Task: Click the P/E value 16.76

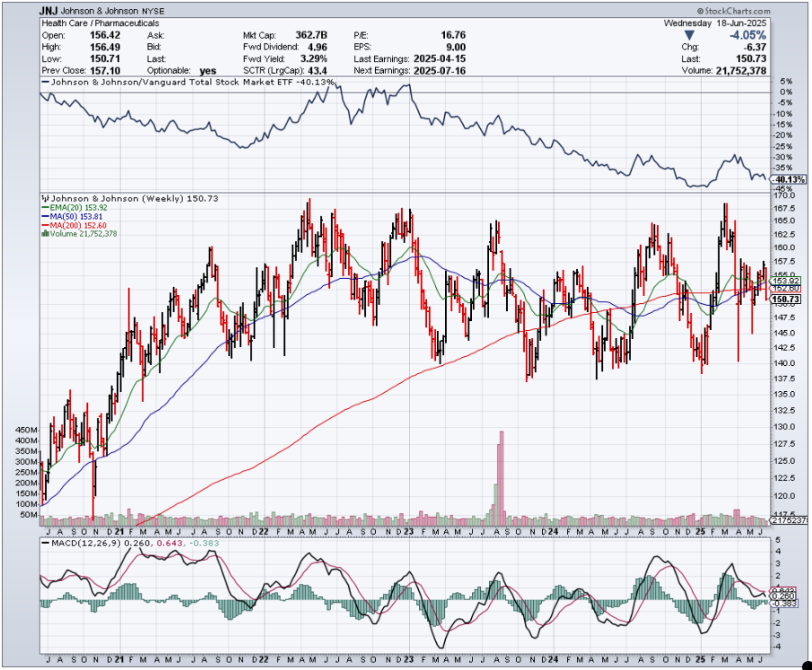Action: coord(453,35)
